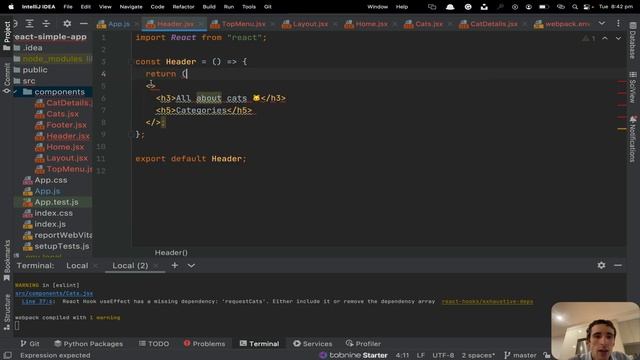Hide the project panel with minus icon
The height and width of the screenshot is (360, 640).
(84, 24)
